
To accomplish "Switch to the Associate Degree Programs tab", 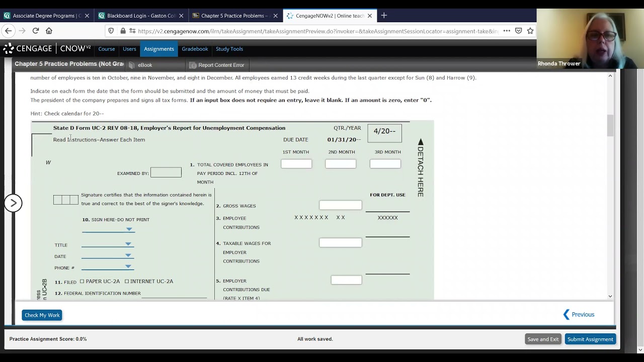I will [x=47, y=16].
